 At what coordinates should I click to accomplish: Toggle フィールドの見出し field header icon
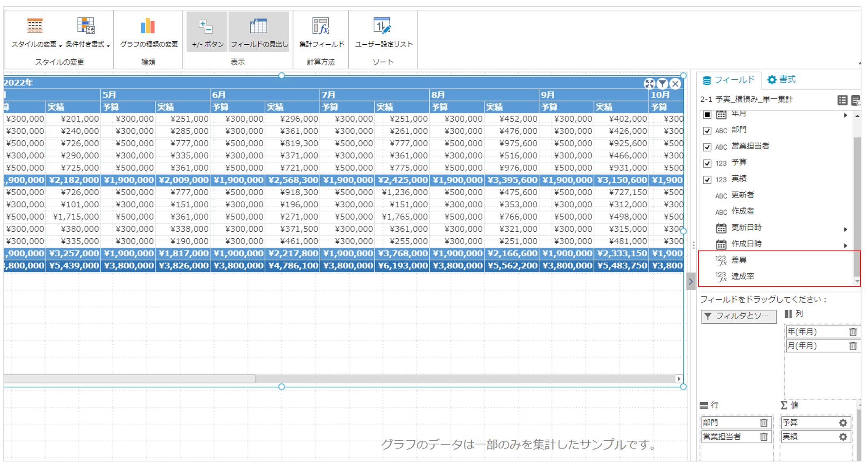pyautogui.click(x=258, y=27)
